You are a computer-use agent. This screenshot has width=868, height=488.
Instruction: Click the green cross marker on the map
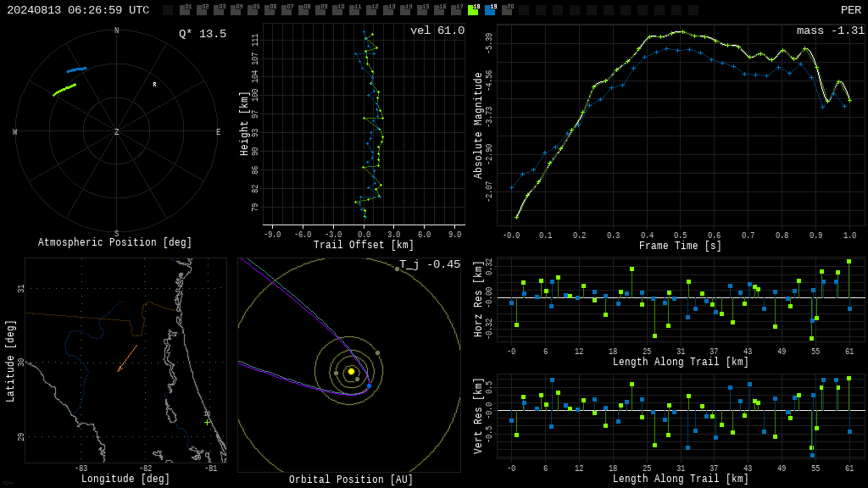pyautogui.click(x=207, y=422)
